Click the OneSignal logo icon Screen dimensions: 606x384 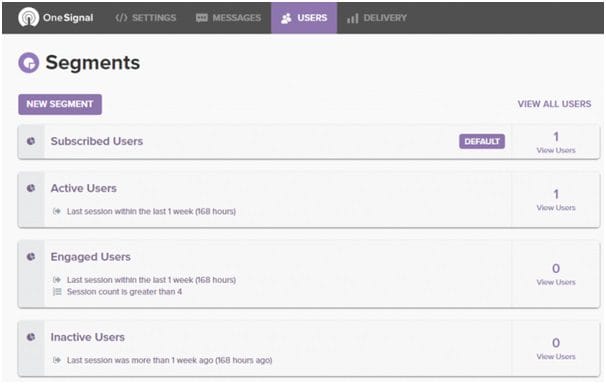pyautogui.click(x=29, y=17)
